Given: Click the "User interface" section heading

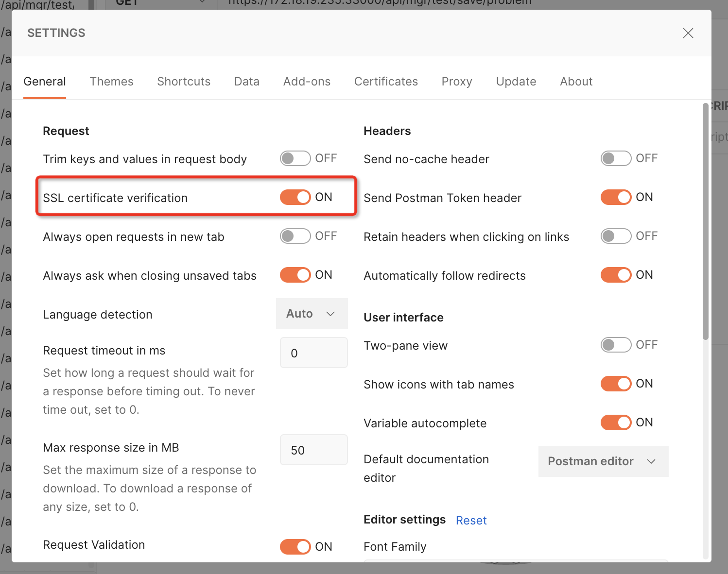Looking at the screenshot, I should pyautogui.click(x=403, y=318).
